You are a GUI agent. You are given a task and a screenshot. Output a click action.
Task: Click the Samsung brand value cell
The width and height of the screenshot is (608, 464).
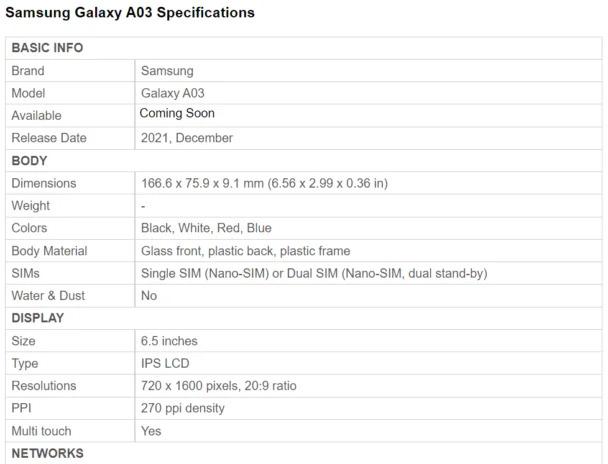[x=167, y=71]
